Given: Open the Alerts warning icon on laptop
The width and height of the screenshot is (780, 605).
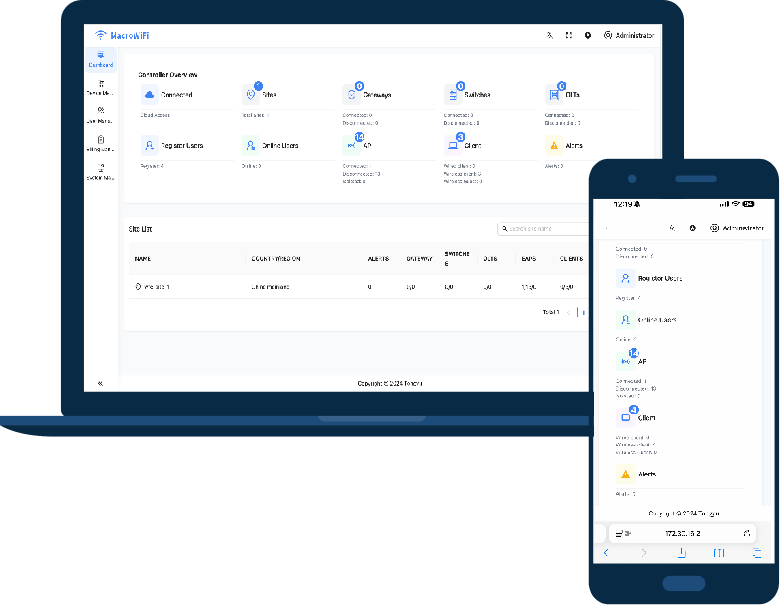Looking at the screenshot, I should point(554,145).
